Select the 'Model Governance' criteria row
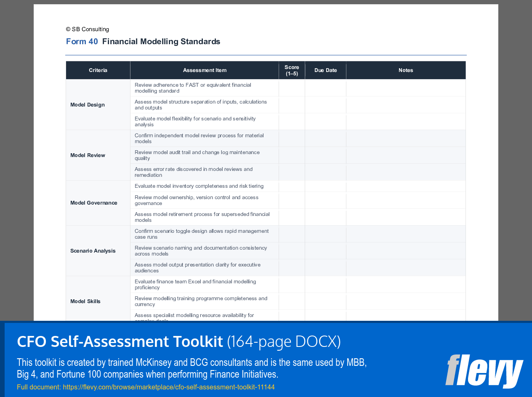Screen dimensions: 532x397 (x=93, y=202)
